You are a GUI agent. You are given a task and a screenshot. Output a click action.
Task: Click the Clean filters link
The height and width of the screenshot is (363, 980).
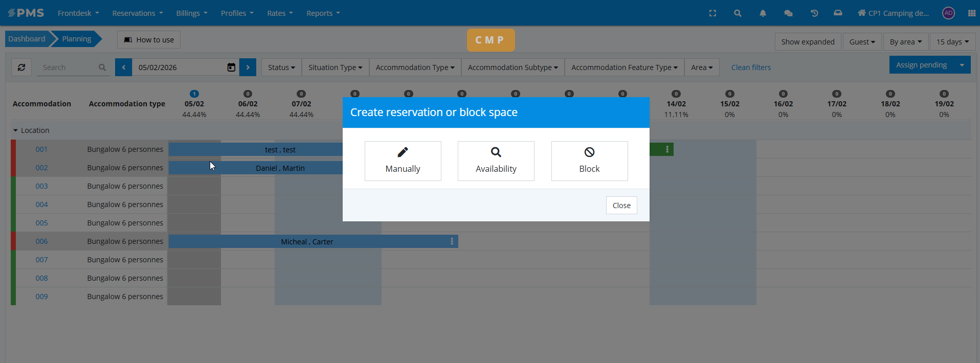[751, 67]
